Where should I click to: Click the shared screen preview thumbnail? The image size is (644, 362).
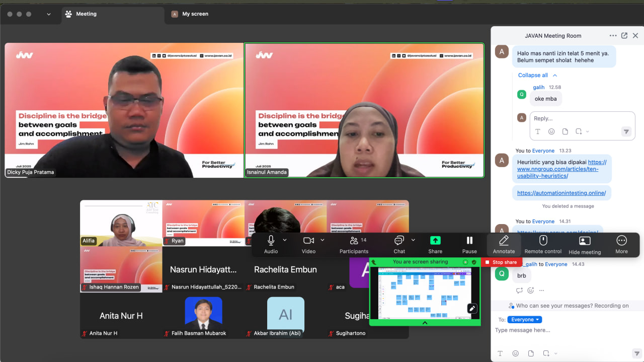point(425,293)
